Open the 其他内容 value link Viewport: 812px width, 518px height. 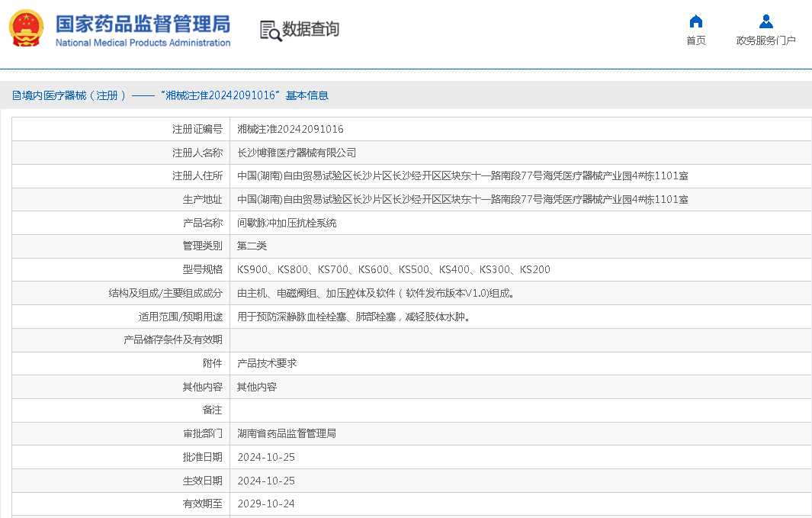tap(257, 387)
